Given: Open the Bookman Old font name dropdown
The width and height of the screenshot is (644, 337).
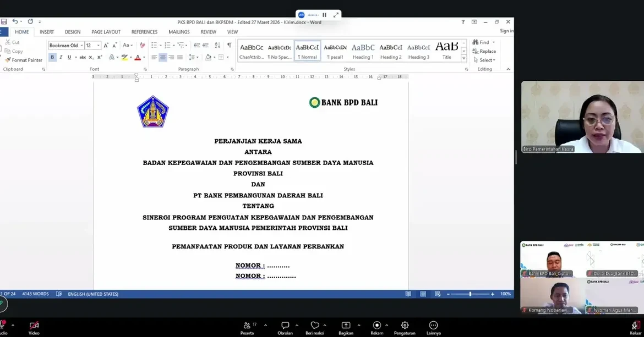Looking at the screenshot, I should (81, 46).
